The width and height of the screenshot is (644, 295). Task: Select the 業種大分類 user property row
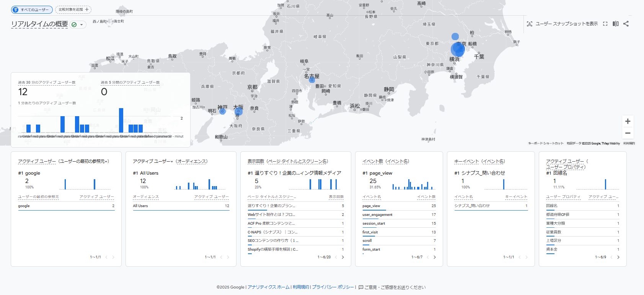[x=583, y=223]
